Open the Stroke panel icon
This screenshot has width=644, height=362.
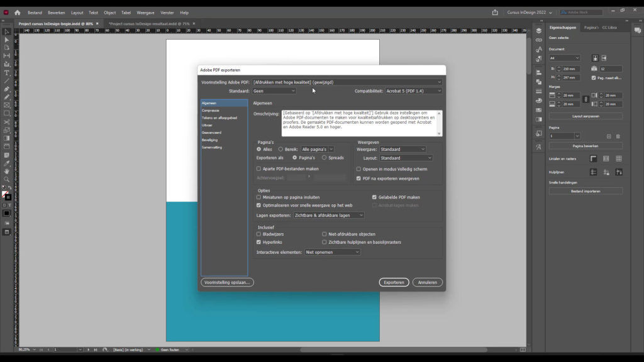coord(539,91)
